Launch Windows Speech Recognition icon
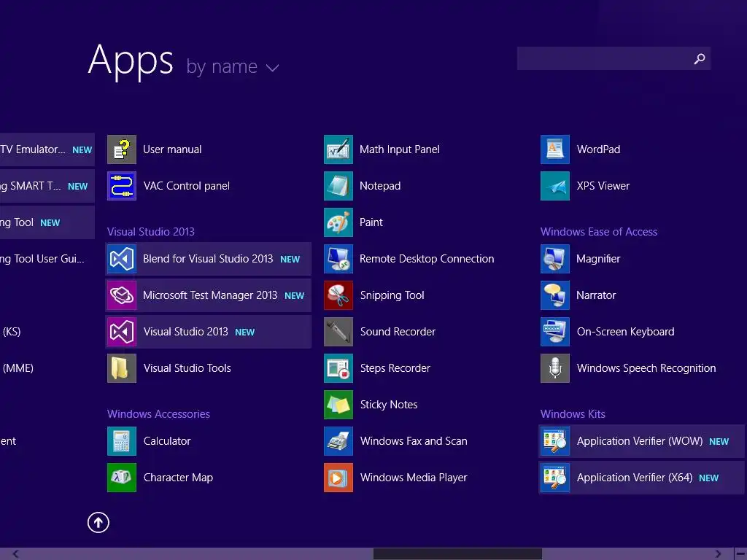 [555, 368]
